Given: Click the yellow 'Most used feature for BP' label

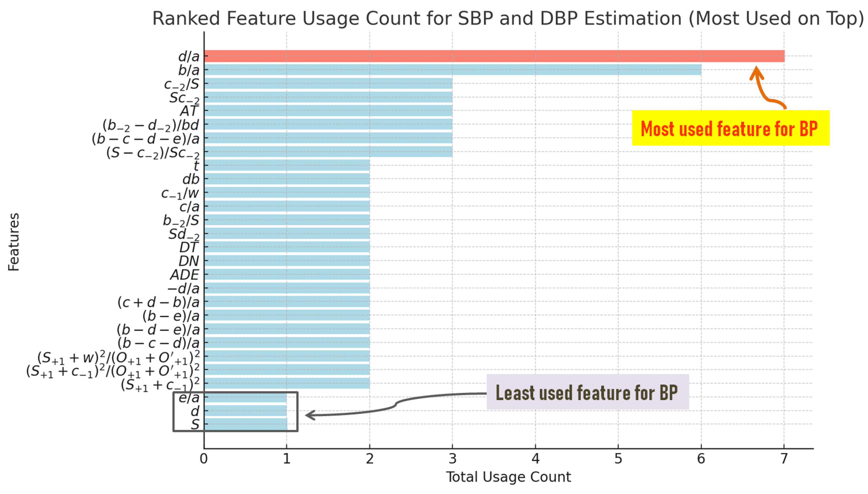Looking at the screenshot, I should (x=729, y=129).
